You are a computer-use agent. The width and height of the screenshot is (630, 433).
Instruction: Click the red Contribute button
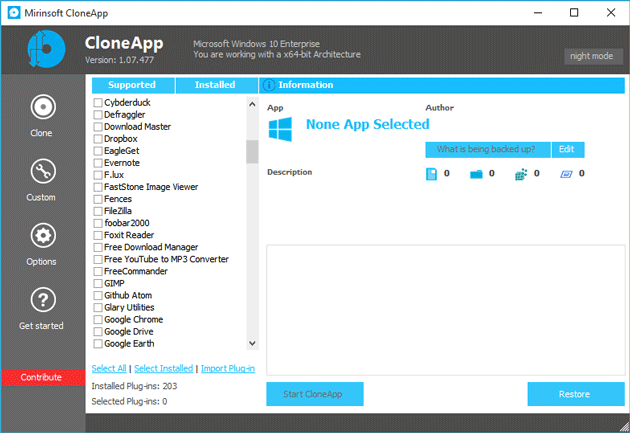43,378
